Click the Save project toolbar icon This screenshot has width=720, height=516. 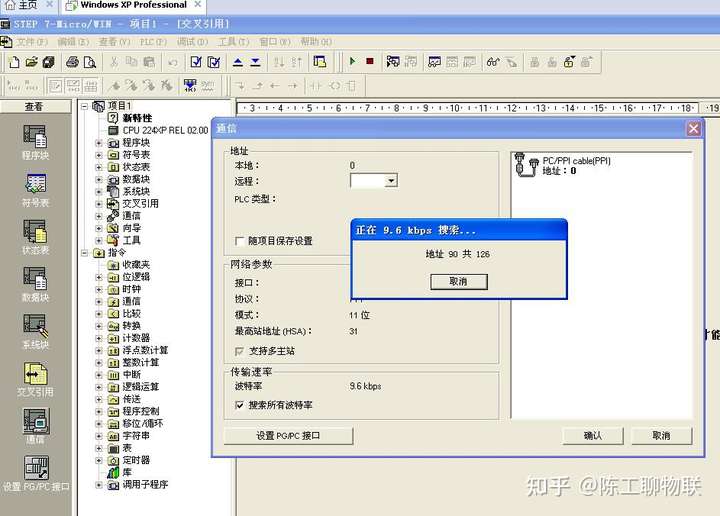48,62
